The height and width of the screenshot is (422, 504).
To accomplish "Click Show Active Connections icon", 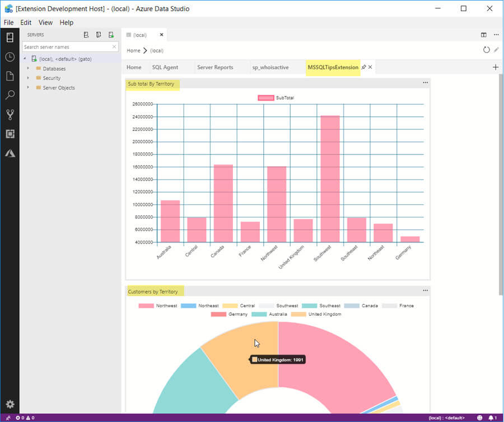I will [111, 35].
